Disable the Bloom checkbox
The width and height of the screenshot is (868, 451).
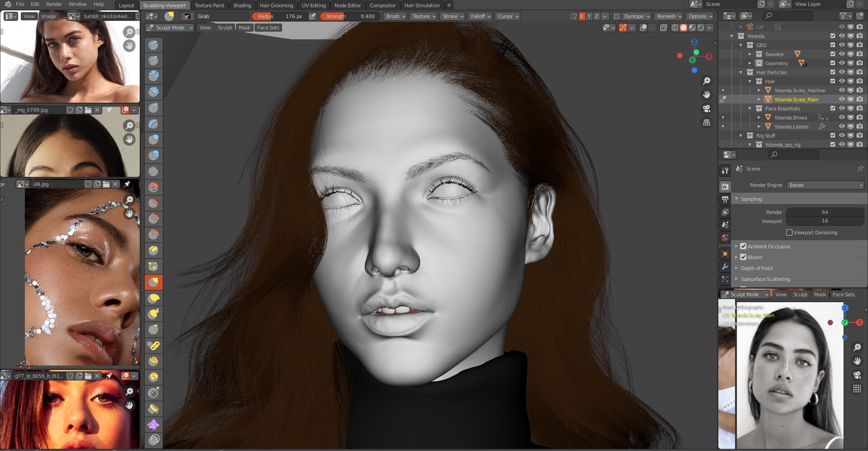pos(743,257)
